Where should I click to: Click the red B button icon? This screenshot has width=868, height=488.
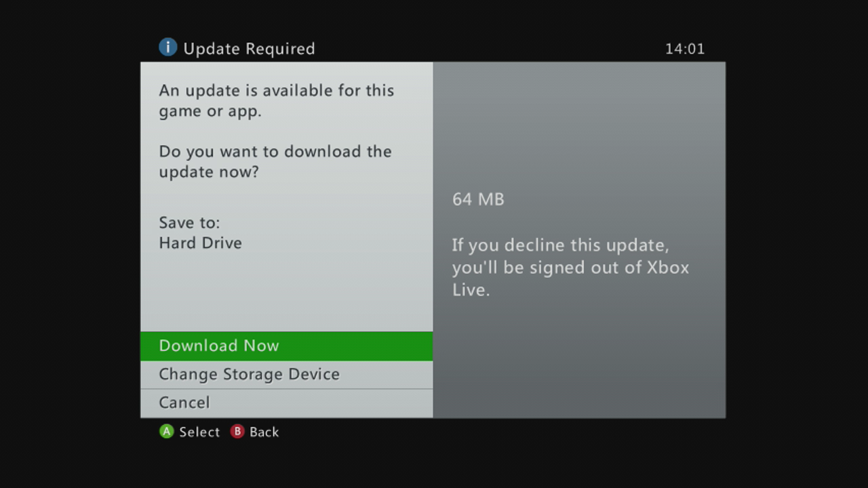point(237,432)
